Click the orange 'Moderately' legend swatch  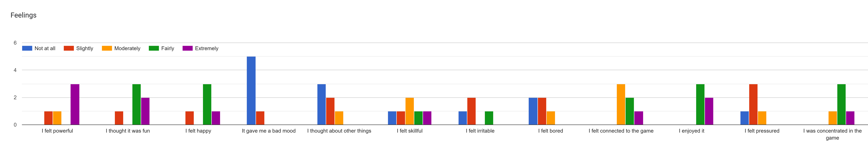(107, 48)
